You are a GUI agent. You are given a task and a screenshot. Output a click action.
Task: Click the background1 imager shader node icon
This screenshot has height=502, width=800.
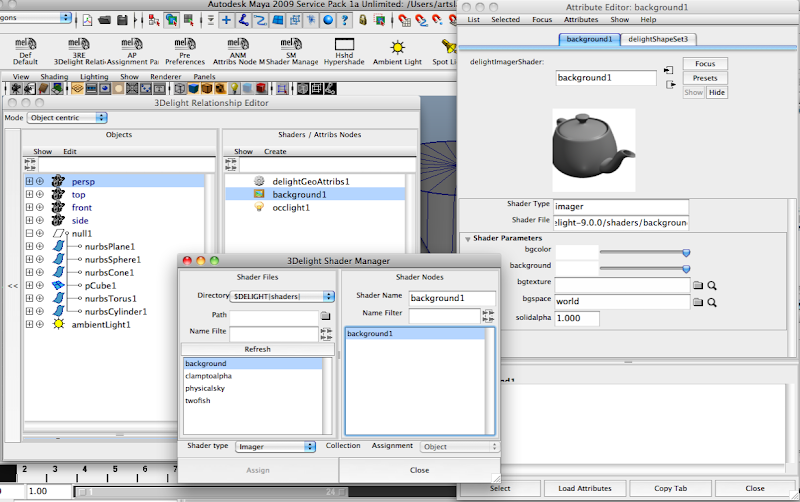tap(259, 194)
